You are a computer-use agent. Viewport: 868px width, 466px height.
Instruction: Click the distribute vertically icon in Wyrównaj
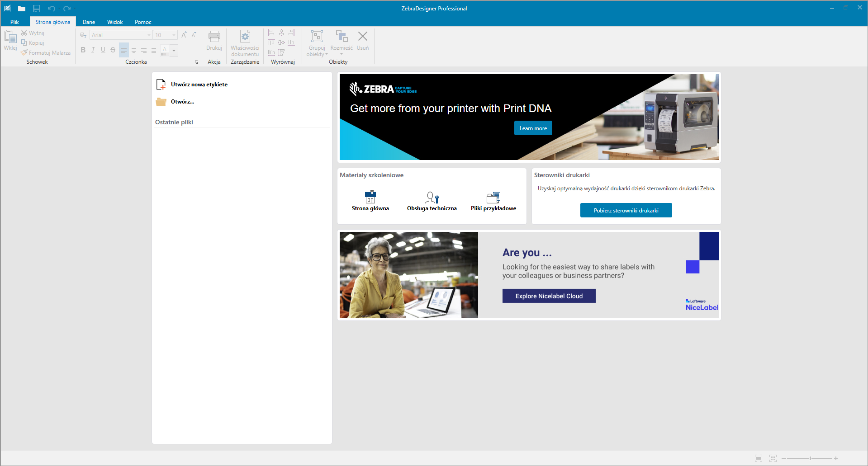281,52
